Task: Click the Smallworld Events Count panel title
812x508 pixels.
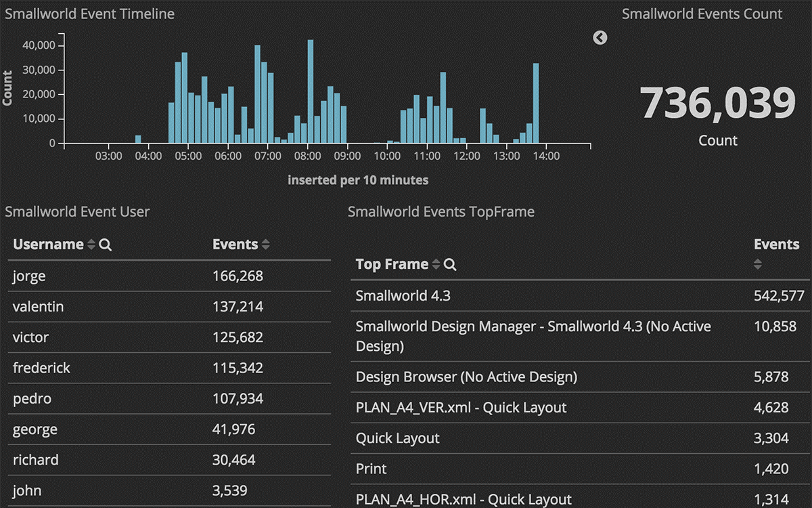Action: click(x=702, y=14)
